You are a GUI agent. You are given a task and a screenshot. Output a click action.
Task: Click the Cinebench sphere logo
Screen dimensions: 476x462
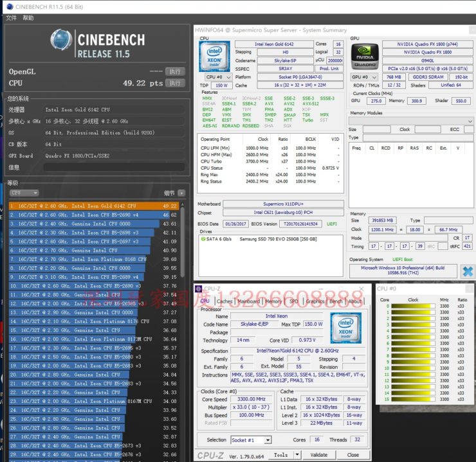pos(61,39)
